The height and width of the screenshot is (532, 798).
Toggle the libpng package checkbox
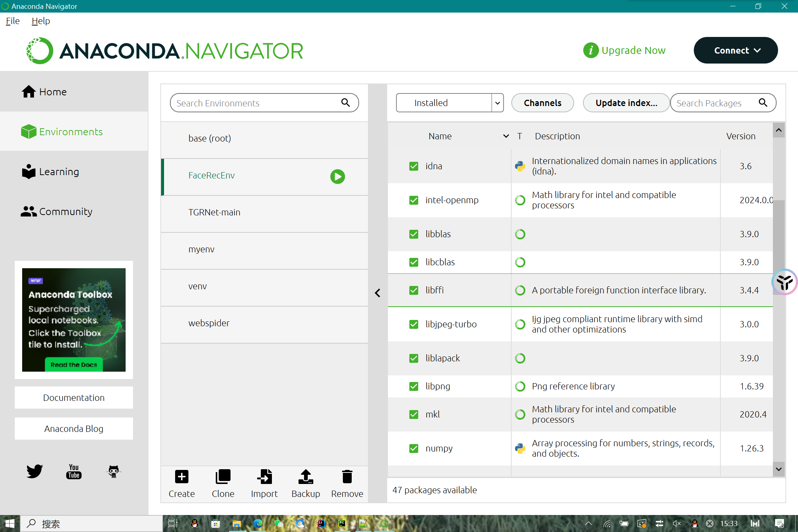(414, 386)
